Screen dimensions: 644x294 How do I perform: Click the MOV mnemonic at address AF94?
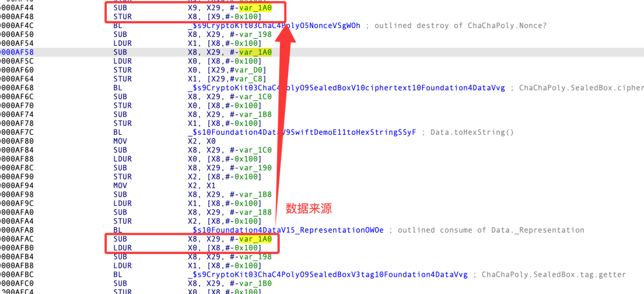click(x=120, y=185)
